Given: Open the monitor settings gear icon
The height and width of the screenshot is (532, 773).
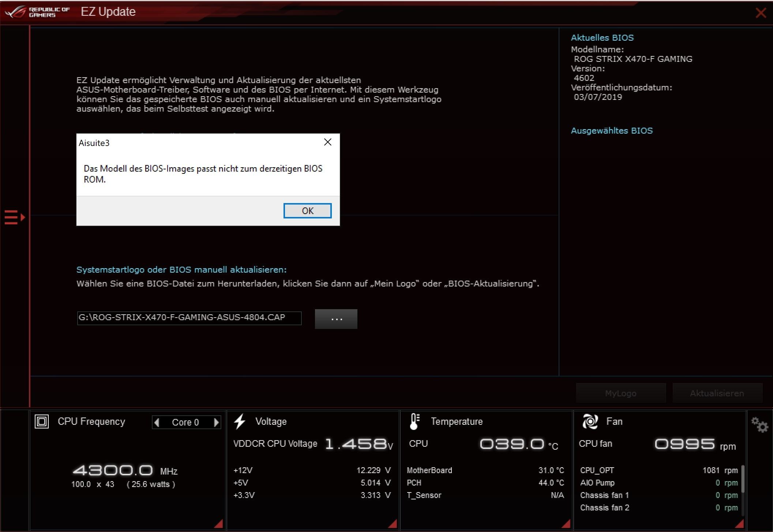Looking at the screenshot, I should click(x=759, y=425).
